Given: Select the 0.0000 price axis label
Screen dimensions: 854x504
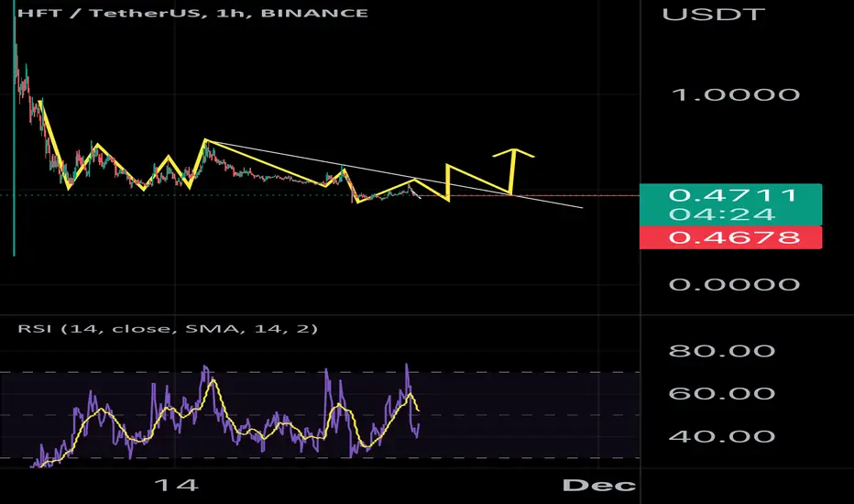Looking at the screenshot, I should pos(734,284).
